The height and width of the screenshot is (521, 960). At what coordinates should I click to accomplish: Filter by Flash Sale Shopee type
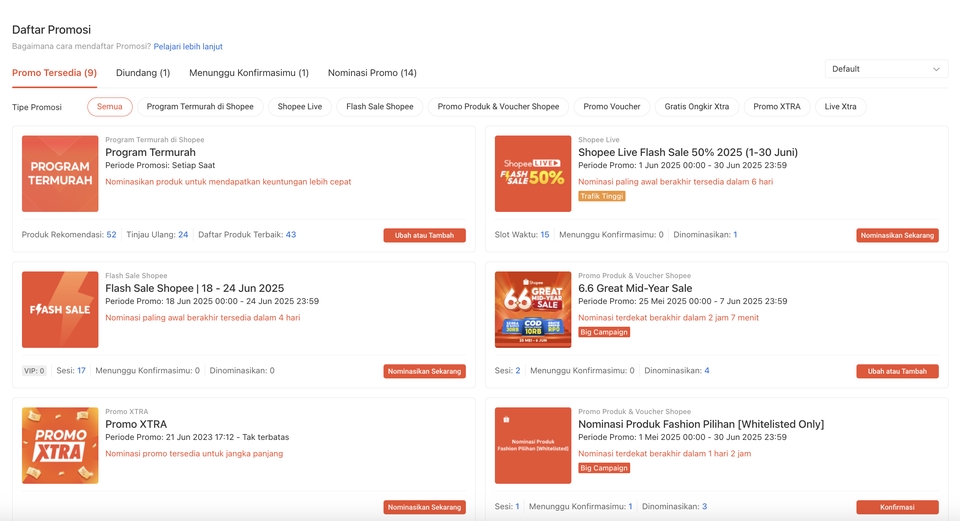[380, 107]
